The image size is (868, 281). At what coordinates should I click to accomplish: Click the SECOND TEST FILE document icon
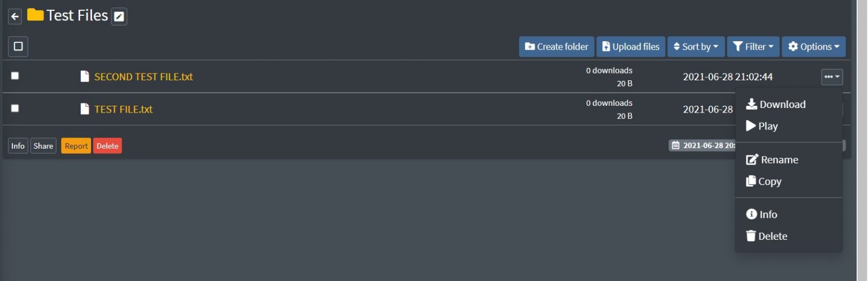coord(85,76)
